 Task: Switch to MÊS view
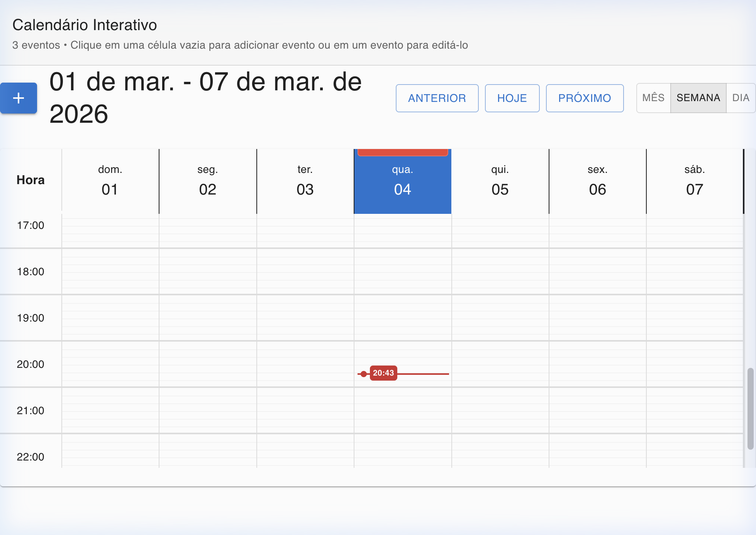[653, 98]
